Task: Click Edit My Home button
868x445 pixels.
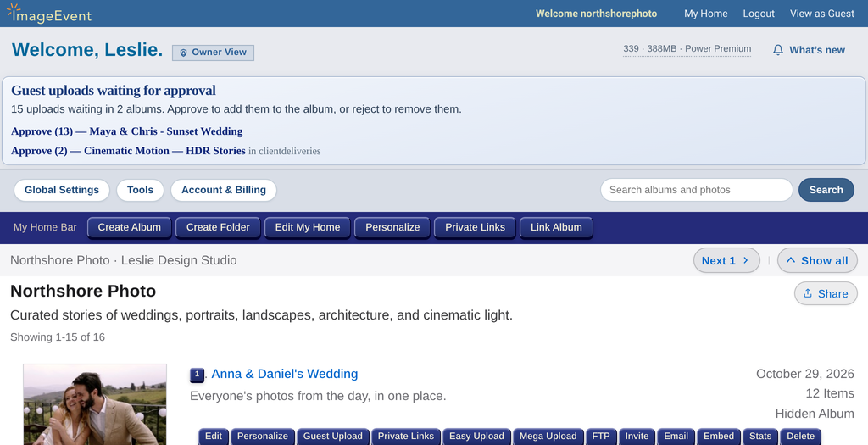Action: (307, 227)
